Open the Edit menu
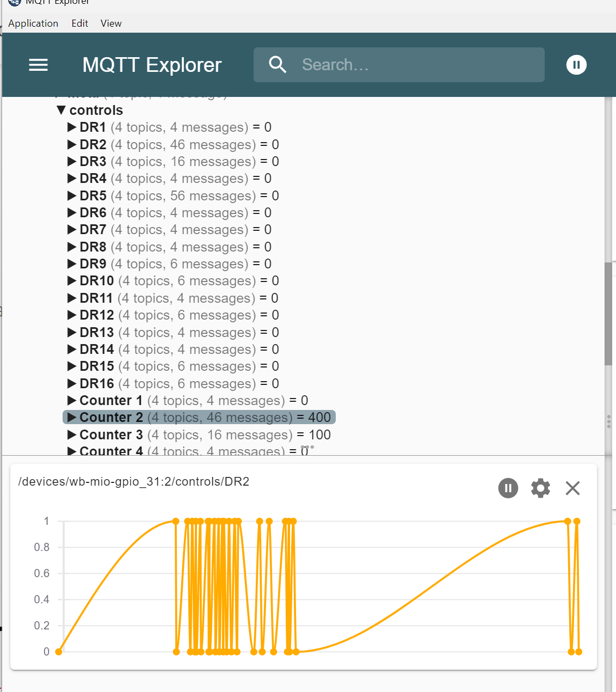This screenshot has width=616, height=692. [79, 23]
